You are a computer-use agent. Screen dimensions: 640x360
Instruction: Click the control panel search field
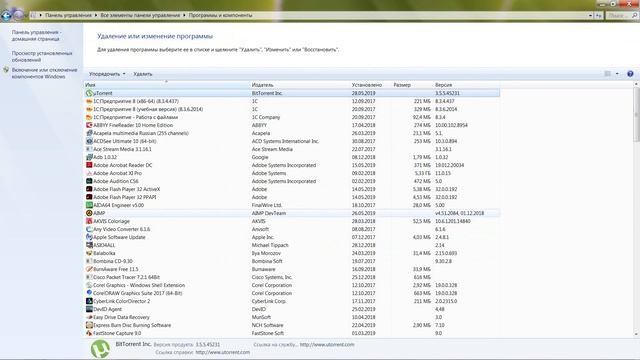pyautogui.click(x=621, y=16)
